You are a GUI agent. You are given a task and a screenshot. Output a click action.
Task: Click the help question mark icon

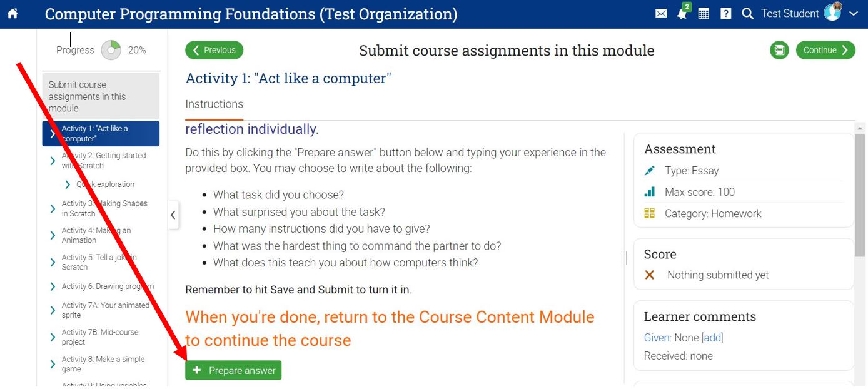pos(725,14)
